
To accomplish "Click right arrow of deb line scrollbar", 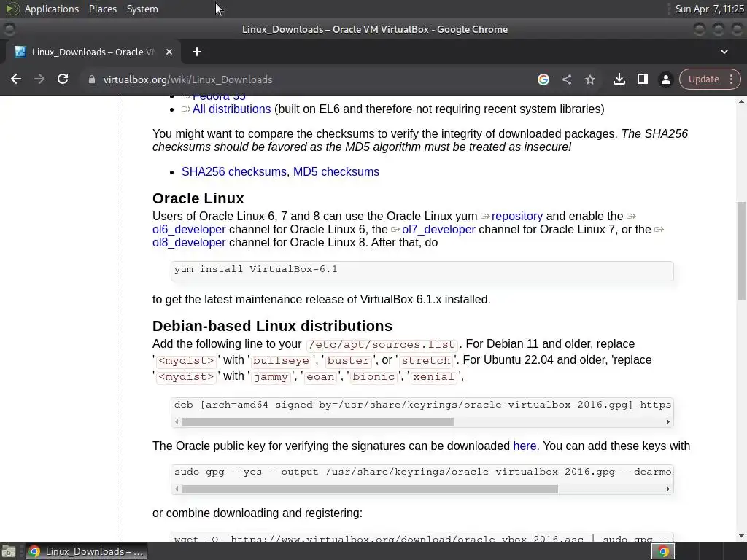I will pos(668,422).
